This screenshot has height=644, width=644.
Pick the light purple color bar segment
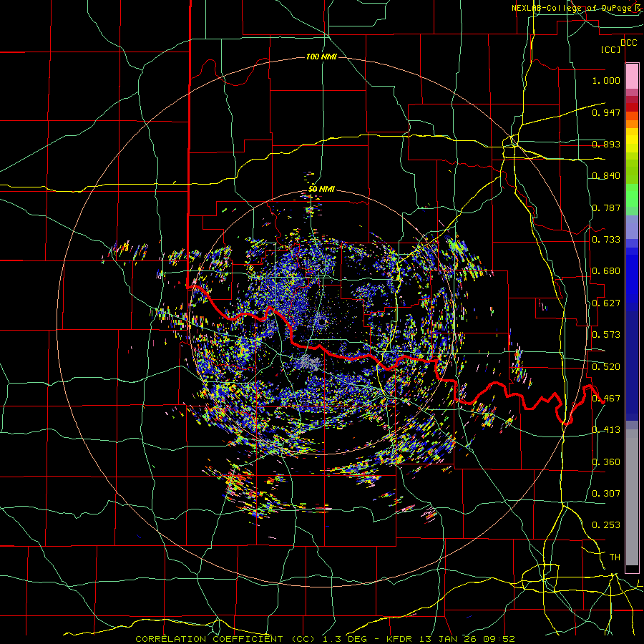pos(632,227)
